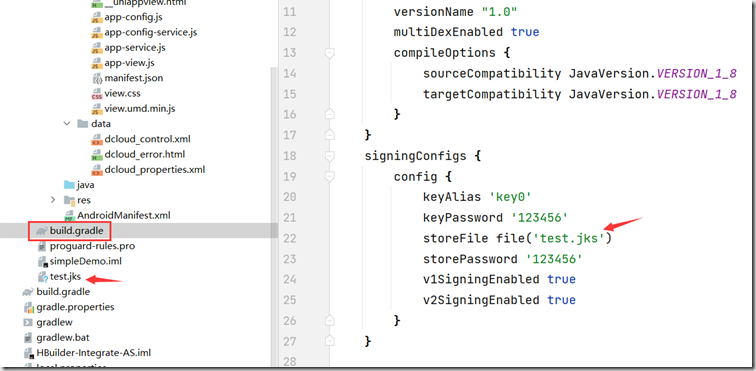Click the gradlew file icon
Image resolution: width=756 pixels, height=371 pixels.
point(28,322)
